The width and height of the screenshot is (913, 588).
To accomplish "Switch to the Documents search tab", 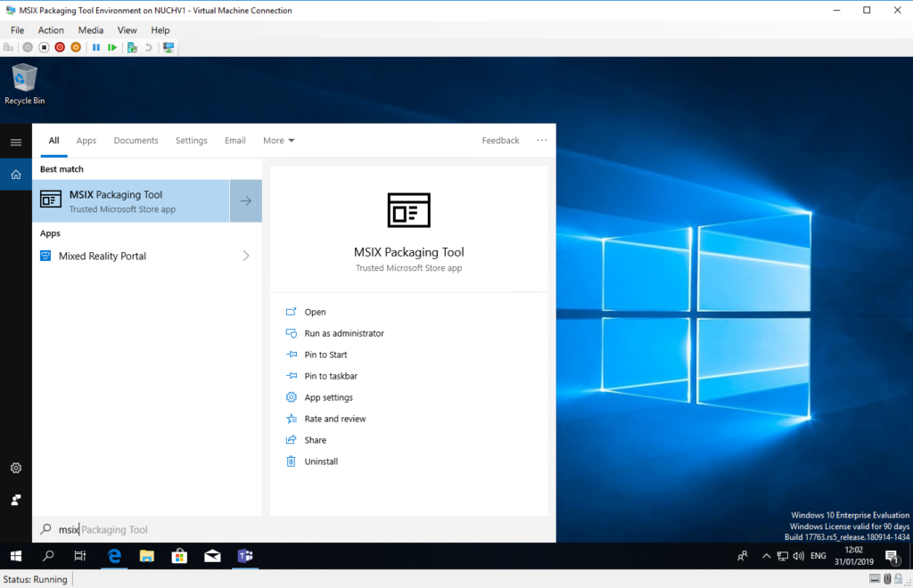I will pyautogui.click(x=136, y=141).
